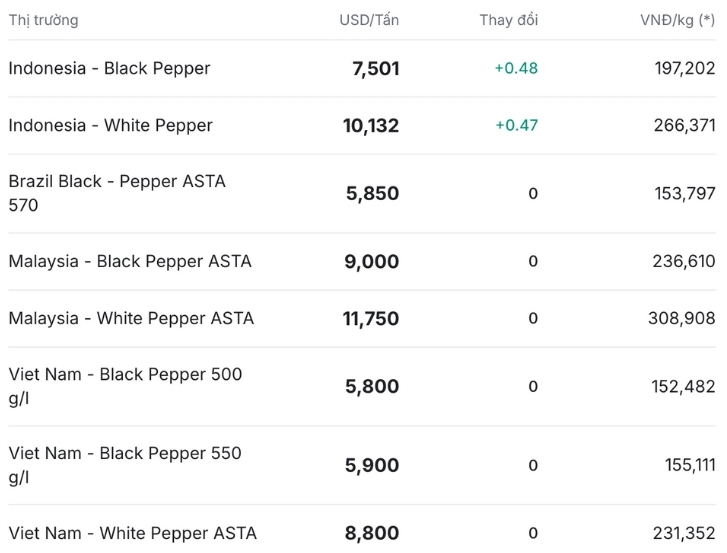Open Viet Nam - Black Pepper 550 g/l entry
The image size is (727, 553).
click(125, 465)
